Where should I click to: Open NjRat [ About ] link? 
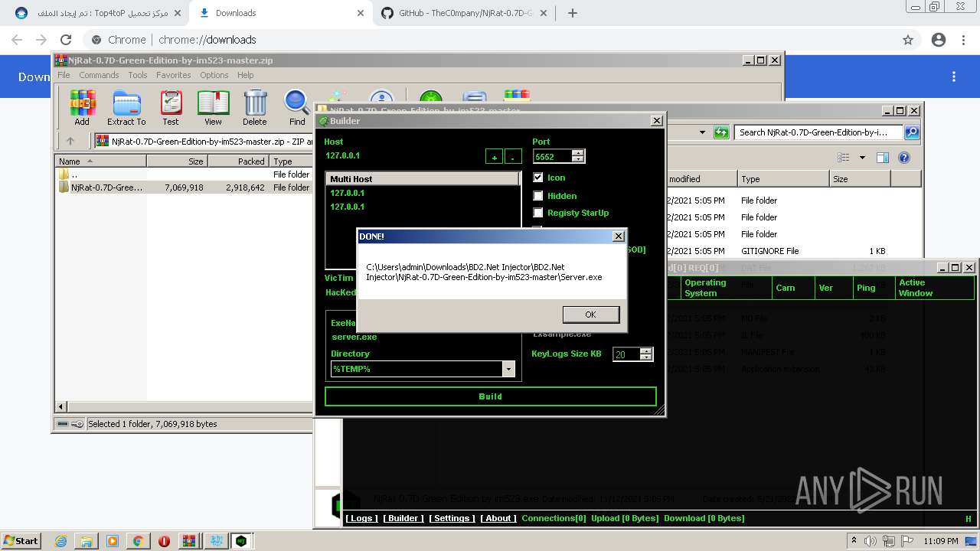pyautogui.click(x=498, y=518)
